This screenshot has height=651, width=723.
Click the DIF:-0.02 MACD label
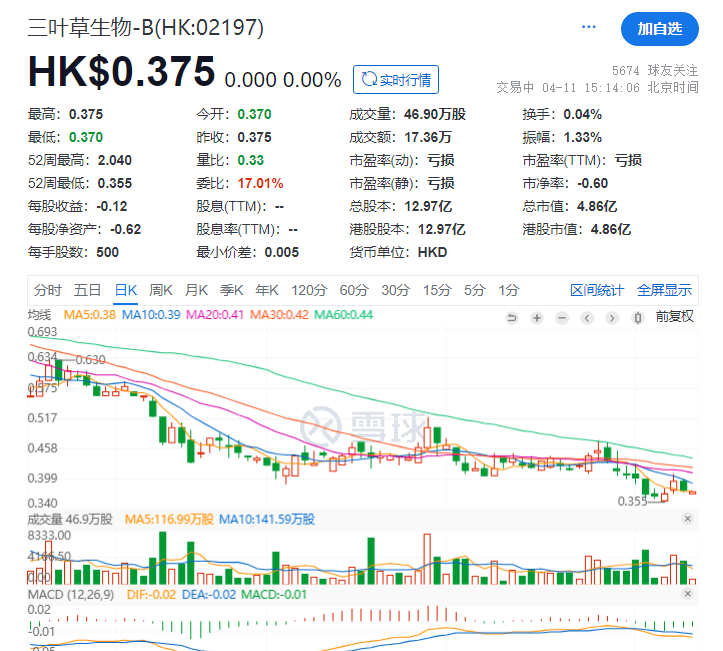[151, 594]
